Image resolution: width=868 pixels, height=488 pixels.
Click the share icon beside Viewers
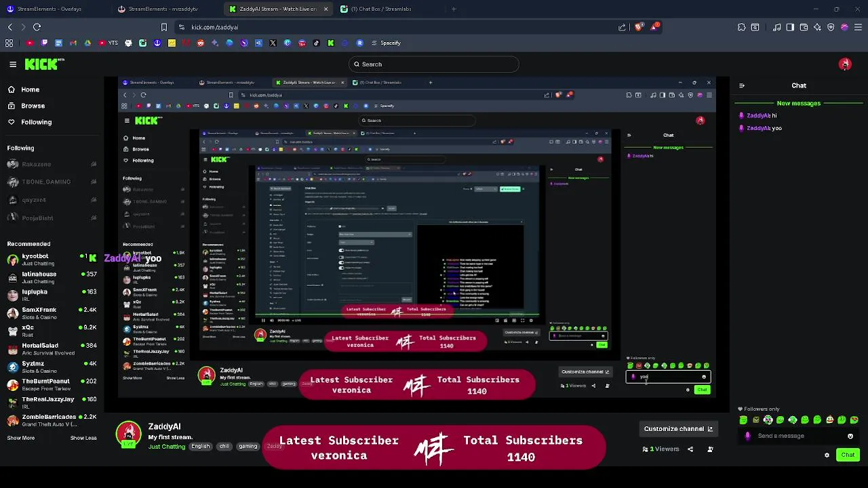pyautogui.click(x=690, y=449)
